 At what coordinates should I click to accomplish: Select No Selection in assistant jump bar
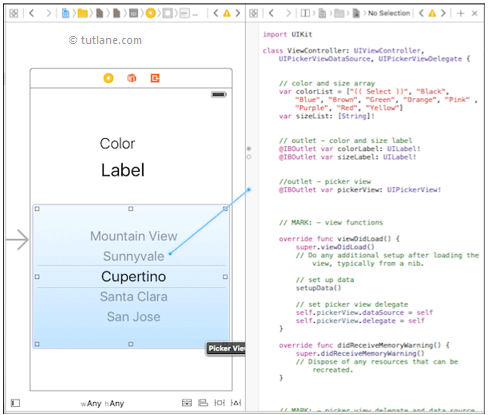click(x=389, y=13)
